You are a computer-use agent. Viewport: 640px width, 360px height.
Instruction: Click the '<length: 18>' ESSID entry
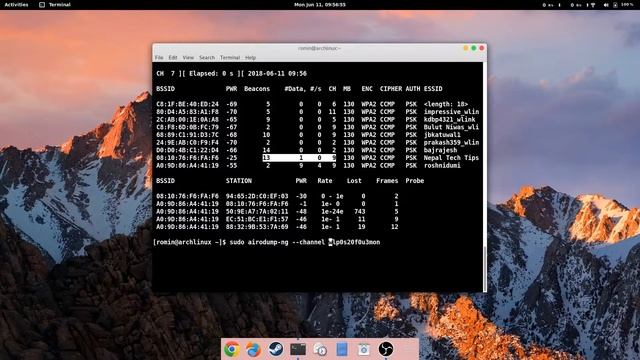446,104
